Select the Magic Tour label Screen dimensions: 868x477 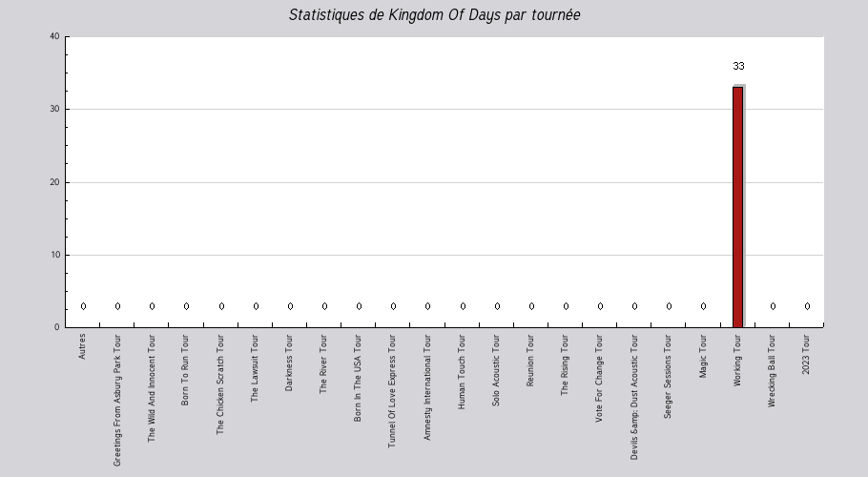[702, 356]
